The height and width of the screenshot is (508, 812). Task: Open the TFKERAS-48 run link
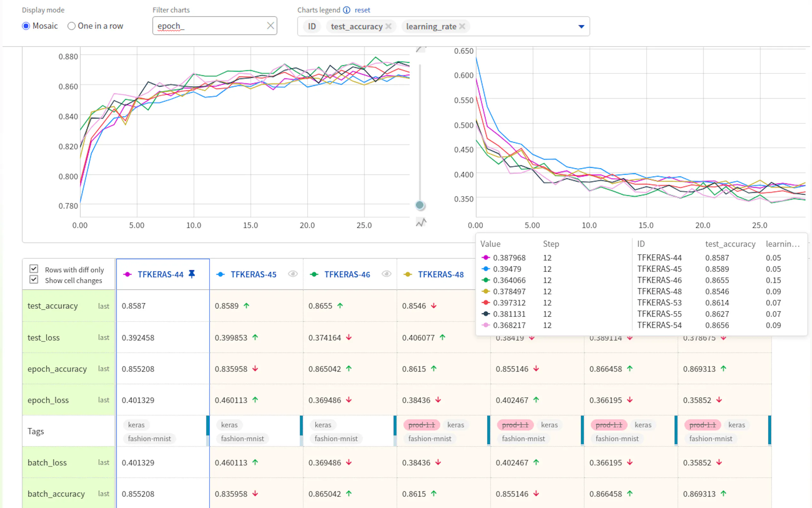[441, 274]
